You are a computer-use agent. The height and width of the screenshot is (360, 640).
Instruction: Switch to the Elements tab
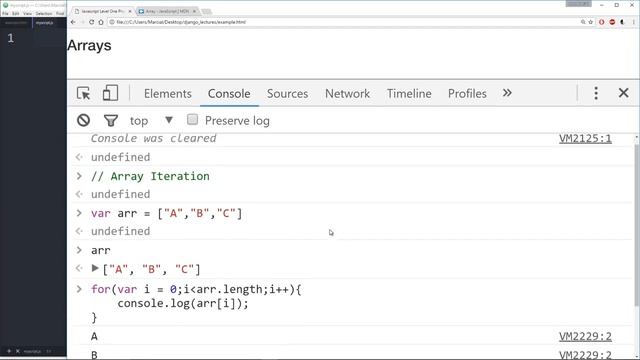(x=168, y=93)
